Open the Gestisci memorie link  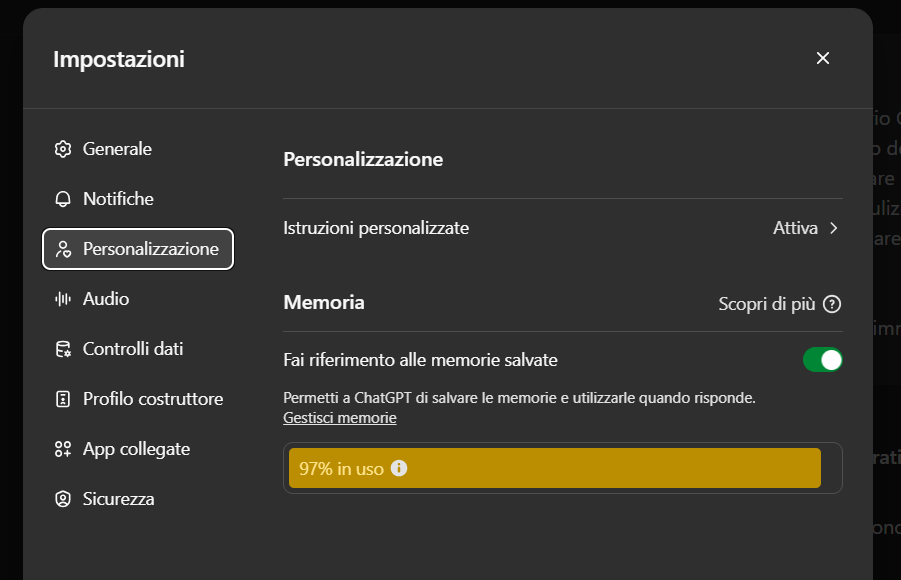(x=340, y=418)
